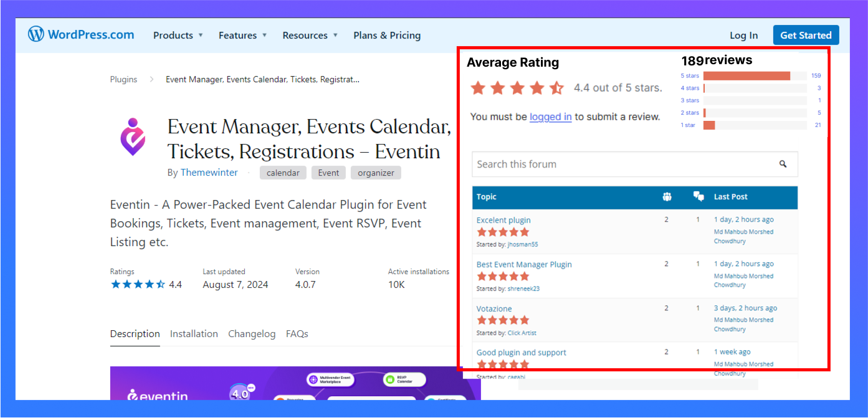Click the Last Post column header
The image size is (868, 418).
coord(731,197)
